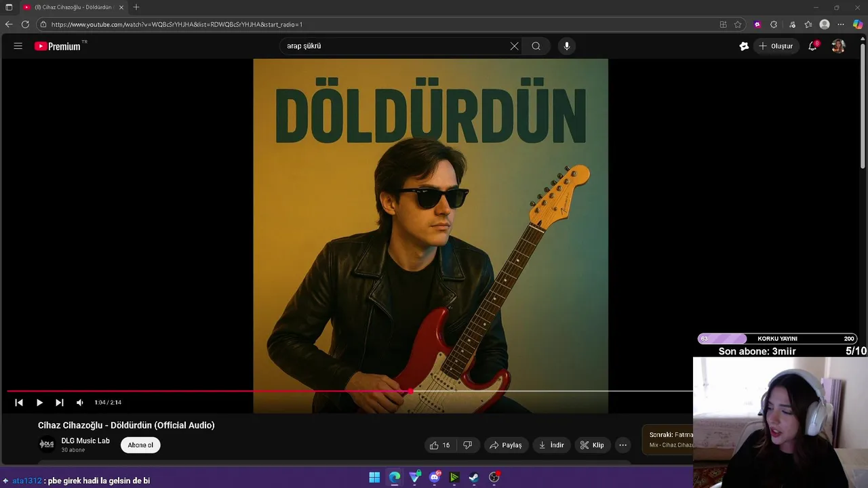Skip to next video

(x=60, y=403)
